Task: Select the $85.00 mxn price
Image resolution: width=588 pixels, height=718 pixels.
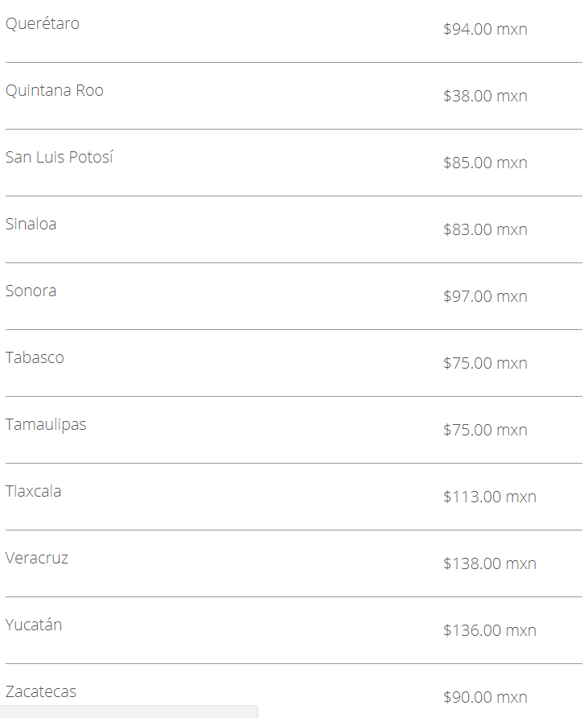Action: coord(485,163)
